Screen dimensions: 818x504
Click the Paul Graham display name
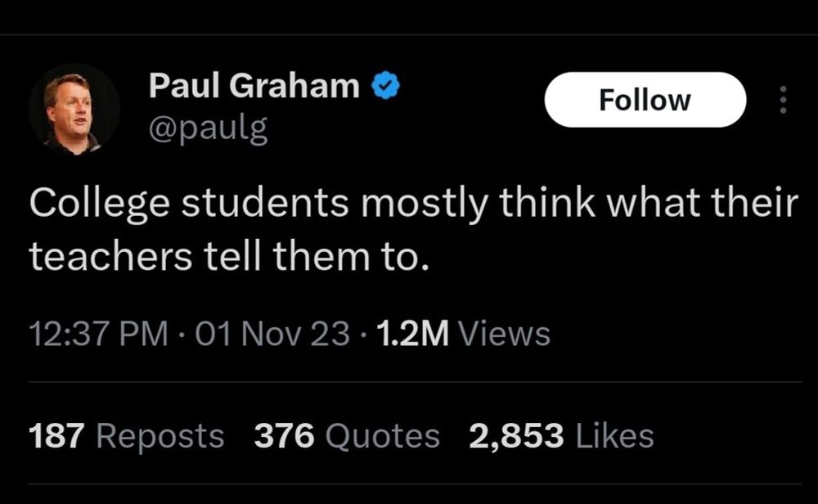click(254, 85)
